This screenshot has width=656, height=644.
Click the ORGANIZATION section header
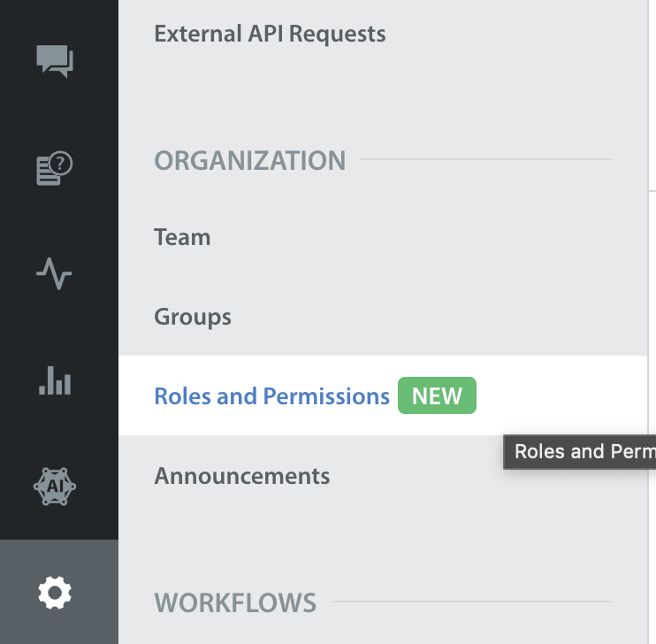(250, 160)
